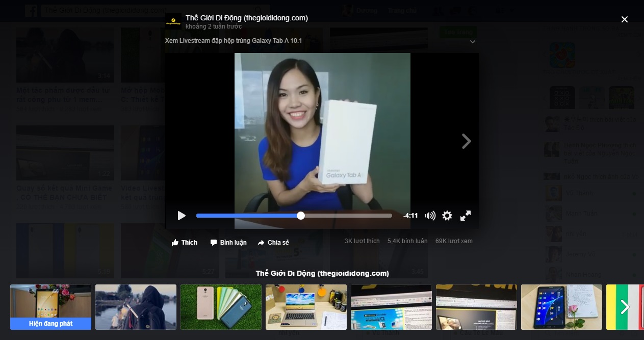Open video quality settings gear

coord(447,216)
